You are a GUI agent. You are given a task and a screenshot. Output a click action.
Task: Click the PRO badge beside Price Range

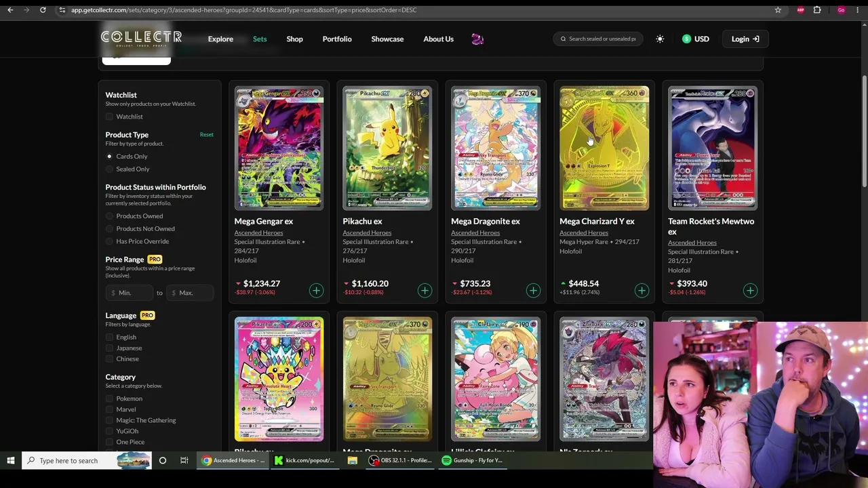pos(155,260)
